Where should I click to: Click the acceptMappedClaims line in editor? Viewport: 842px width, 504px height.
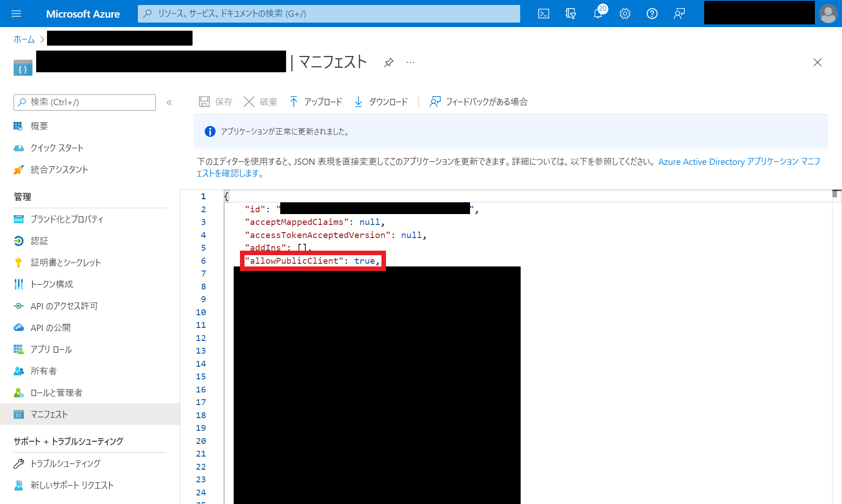pos(315,222)
